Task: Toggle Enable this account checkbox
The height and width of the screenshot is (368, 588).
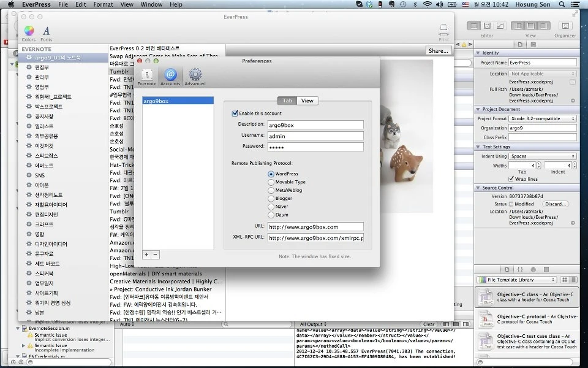Action: [235, 113]
